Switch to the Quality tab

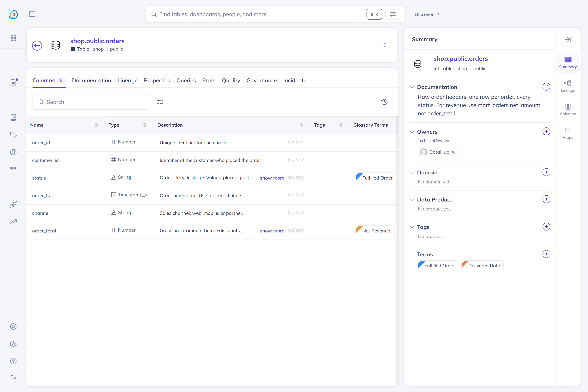click(x=231, y=81)
